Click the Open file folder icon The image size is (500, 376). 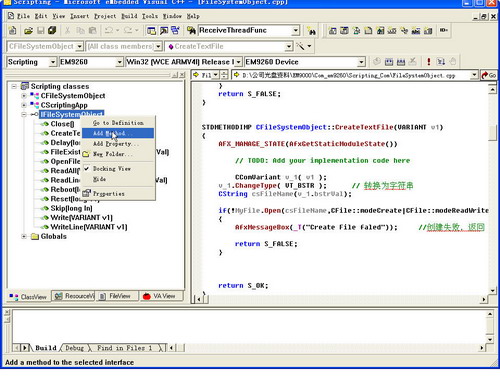[28, 31]
